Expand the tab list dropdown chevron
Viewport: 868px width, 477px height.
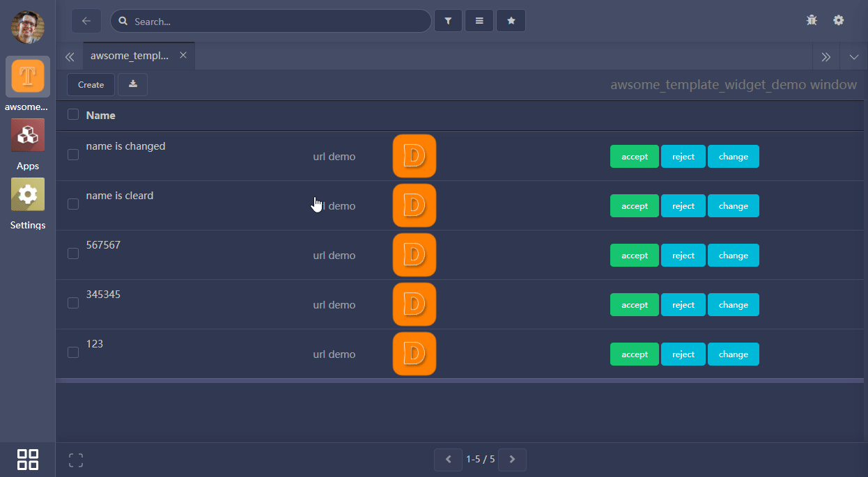[854, 57]
